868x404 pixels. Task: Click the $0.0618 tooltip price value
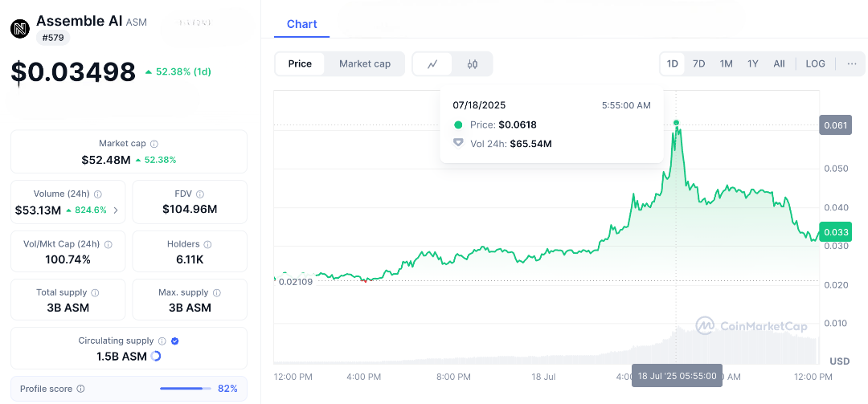[518, 124]
